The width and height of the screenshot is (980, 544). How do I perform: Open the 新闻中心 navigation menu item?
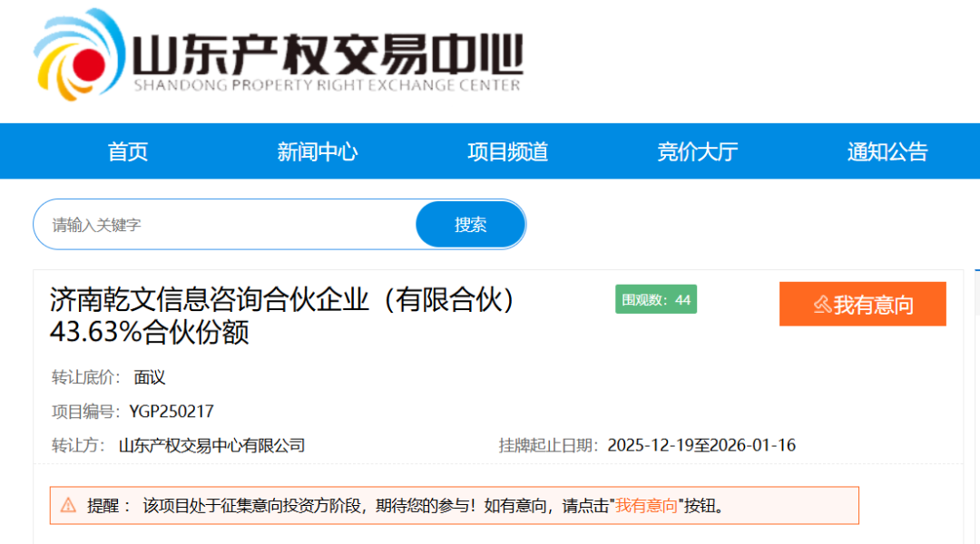[x=316, y=151]
